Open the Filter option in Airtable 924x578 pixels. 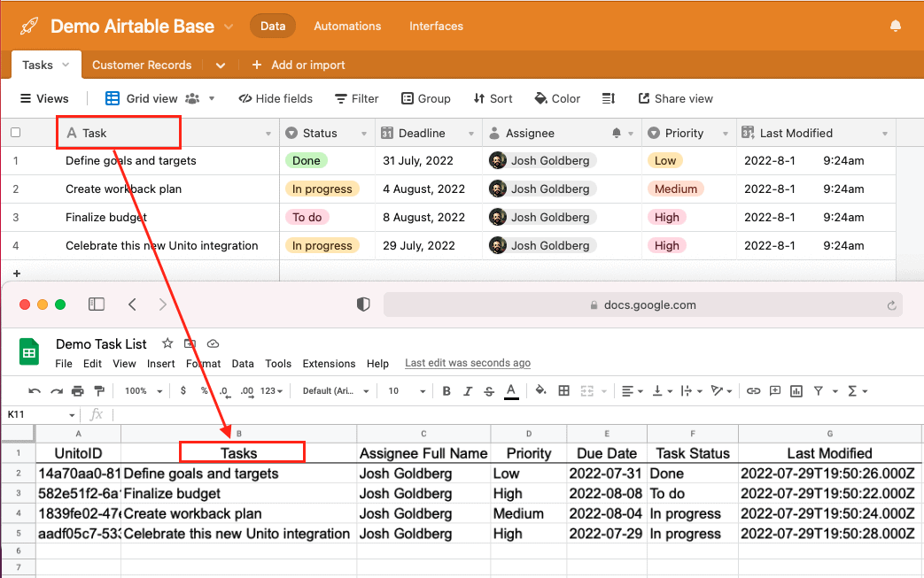coord(356,98)
